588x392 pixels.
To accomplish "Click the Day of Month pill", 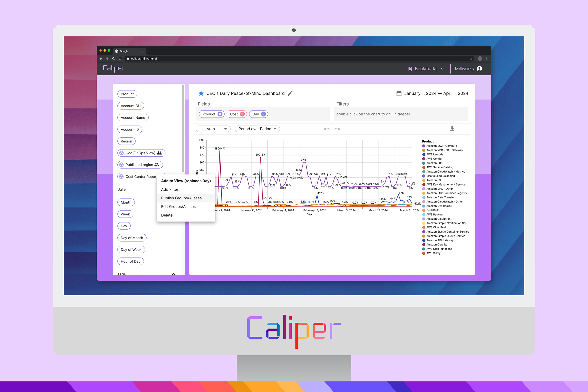I will click(x=132, y=238).
